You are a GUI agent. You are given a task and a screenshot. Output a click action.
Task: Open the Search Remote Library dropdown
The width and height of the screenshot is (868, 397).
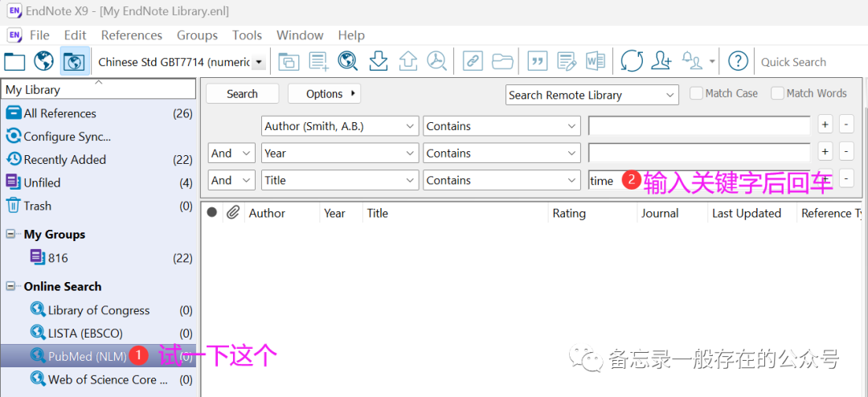(592, 95)
